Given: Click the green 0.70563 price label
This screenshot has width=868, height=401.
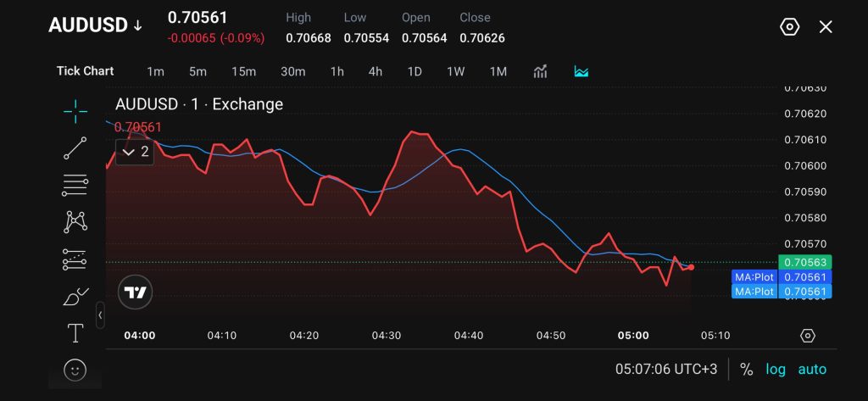Looking at the screenshot, I should click(805, 263).
